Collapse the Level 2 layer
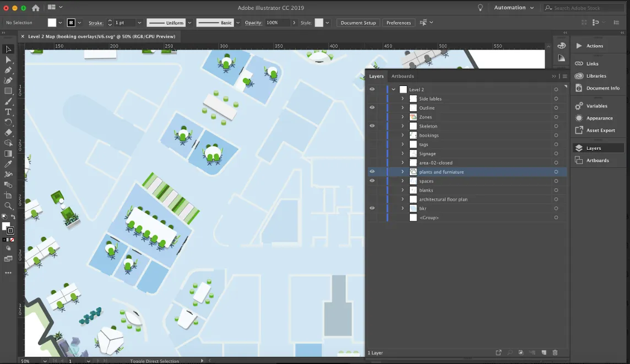 pos(393,89)
